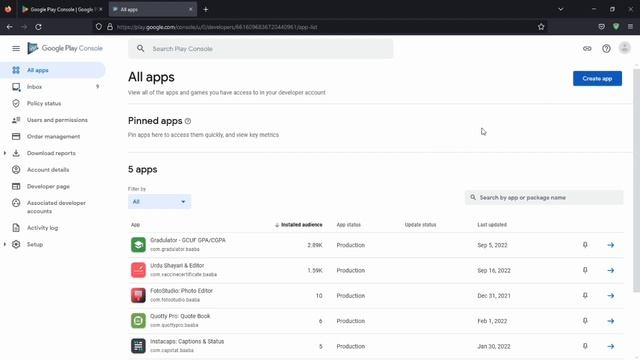Click the Create app button
This screenshot has height=360, width=640.
[597, 78]
